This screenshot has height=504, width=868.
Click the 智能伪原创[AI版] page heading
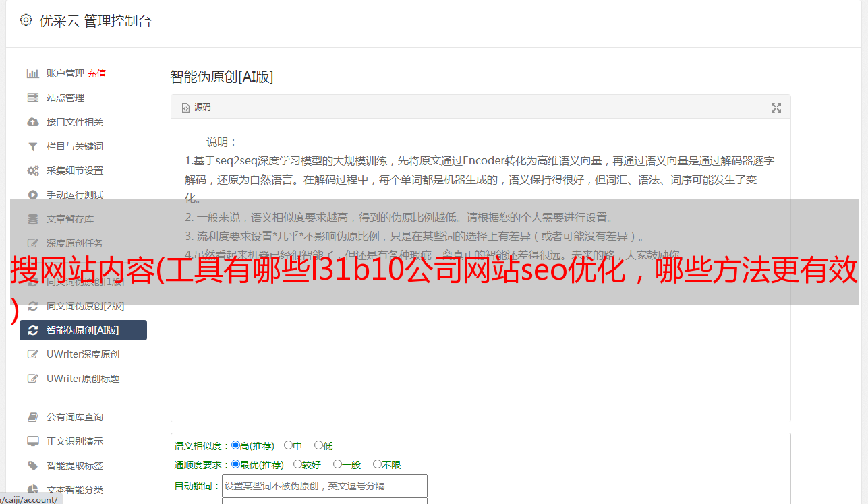222,77
